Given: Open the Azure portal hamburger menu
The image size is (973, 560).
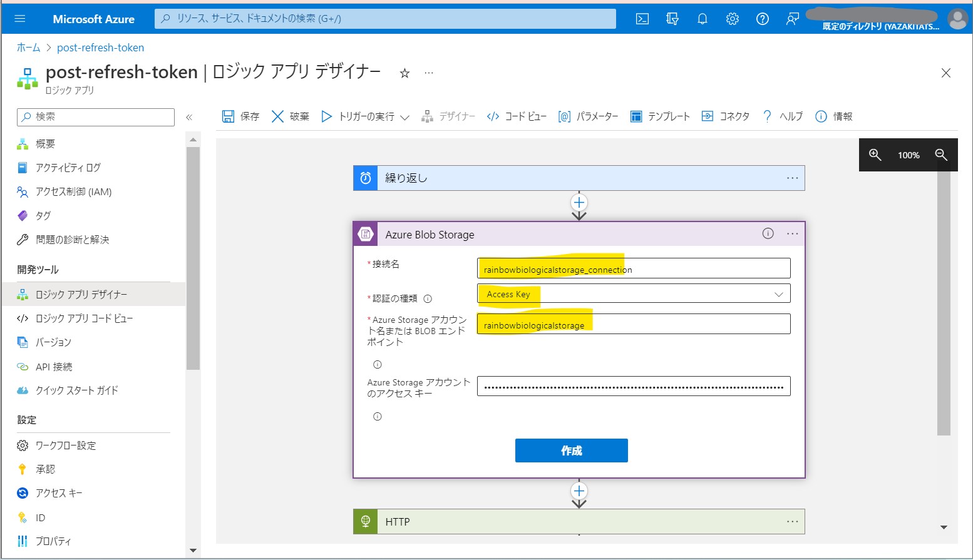Looking at the screenshot, I should (x=20, y=19).
